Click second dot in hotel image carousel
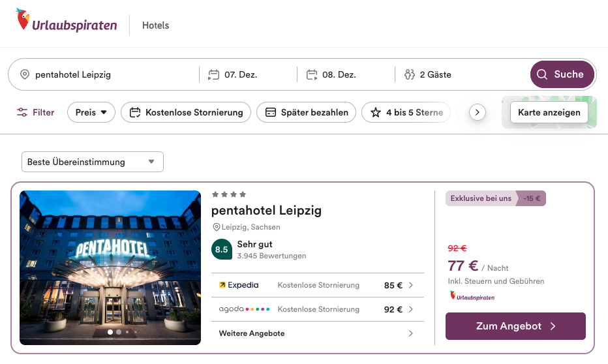This screenshot has height=364, width=608. (118, 332)
